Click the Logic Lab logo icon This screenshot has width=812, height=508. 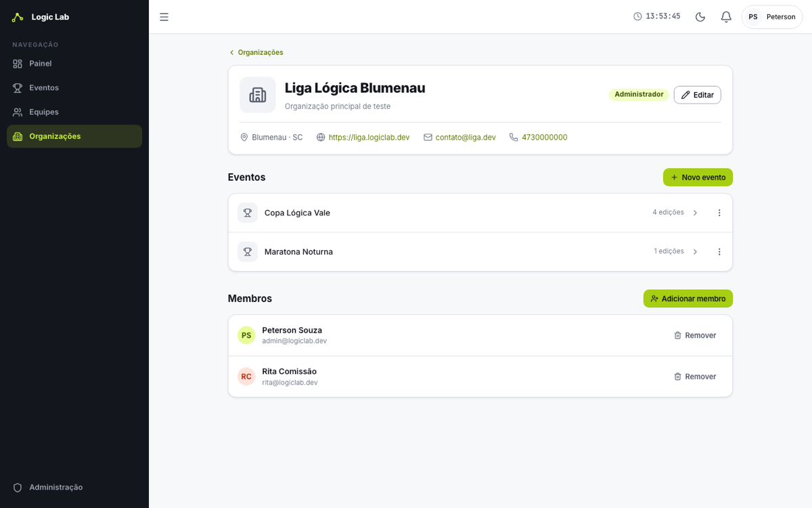click(x=18, y=17)
